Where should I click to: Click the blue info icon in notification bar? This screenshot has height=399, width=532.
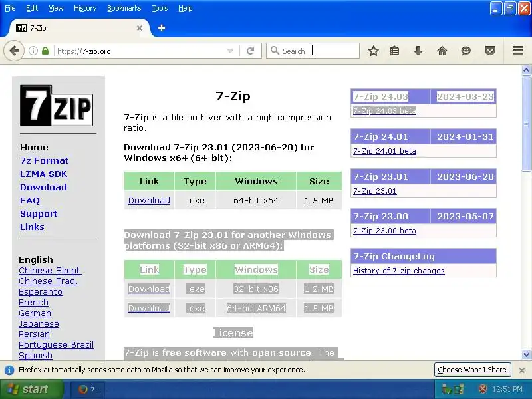click(9, 370)
